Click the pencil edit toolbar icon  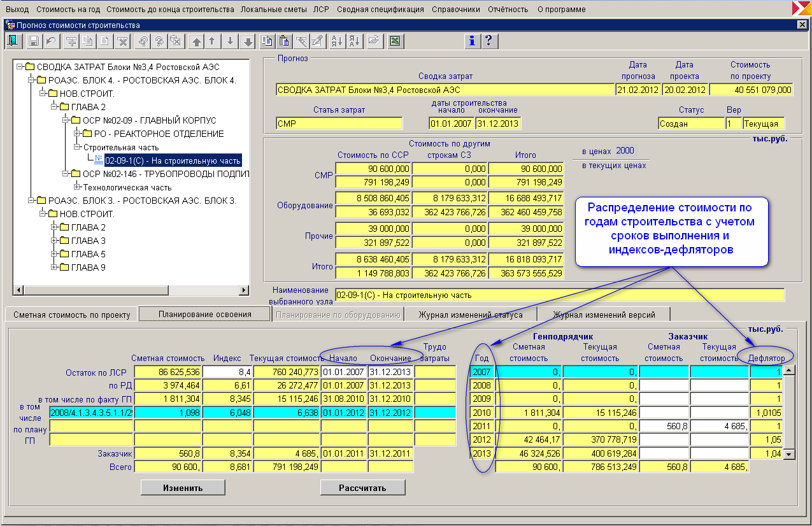[x=318, y=41]
